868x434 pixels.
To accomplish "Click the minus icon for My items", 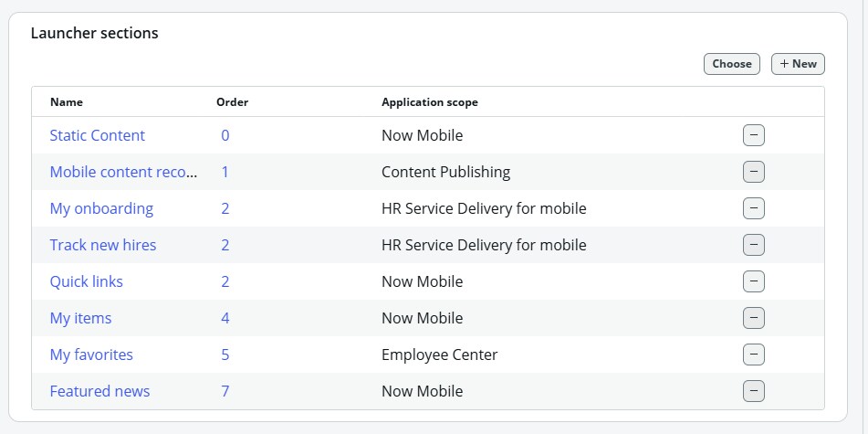I will pyautogui.click(x=753, y=318).
